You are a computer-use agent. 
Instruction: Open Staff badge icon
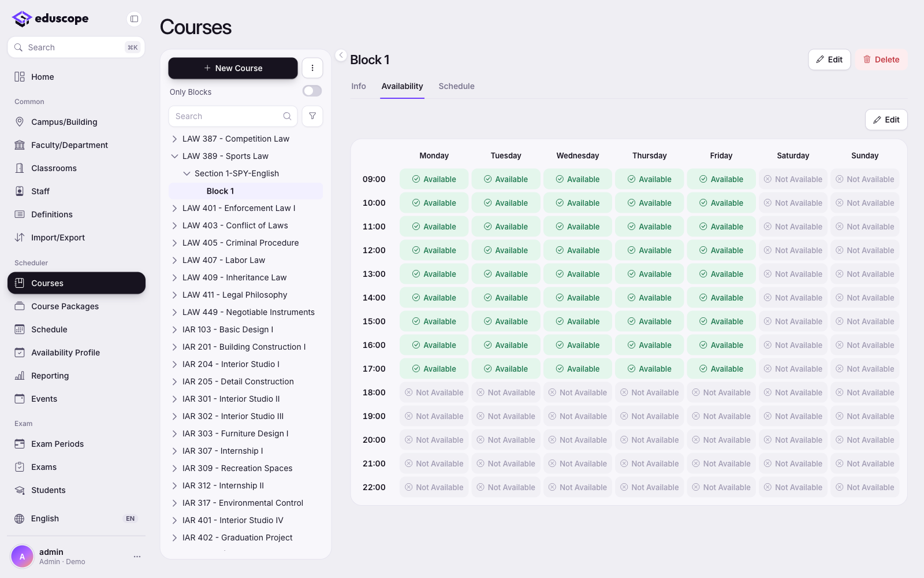(20, 191)
